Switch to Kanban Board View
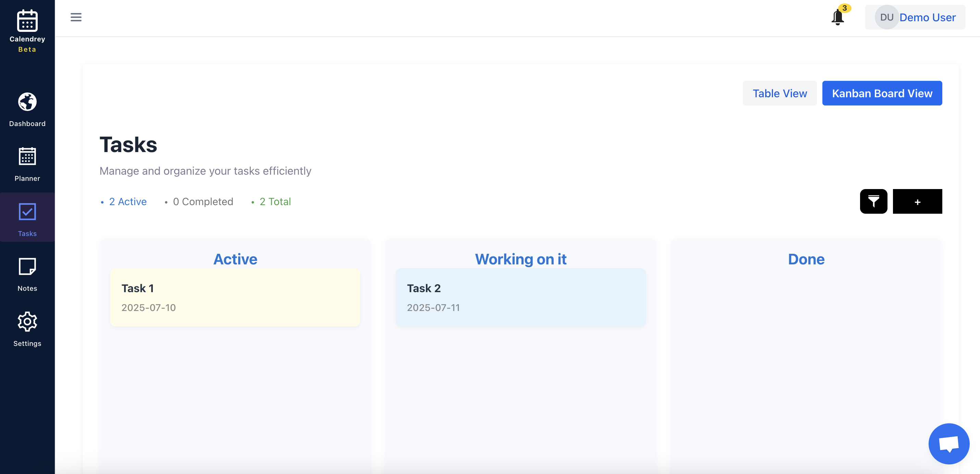The image size is (980, 474). [x=881, y=93]
